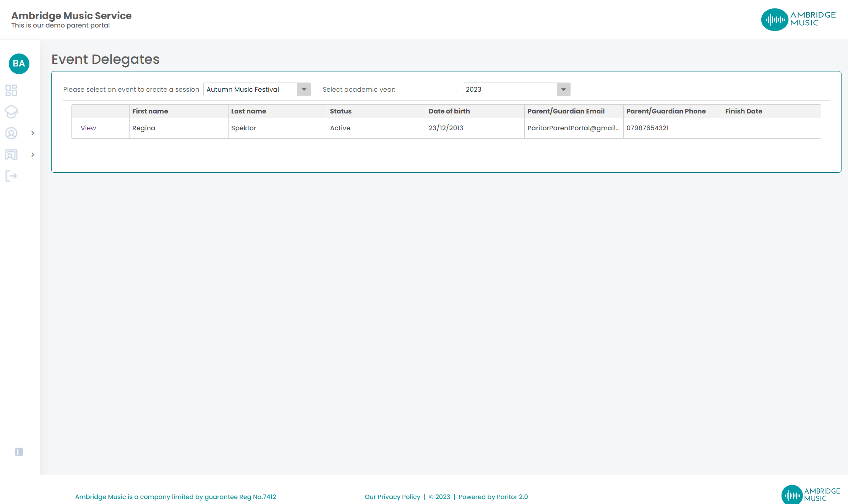This screenshot has width=848, height=504.
Task: Open the user account icon in sidebar
Action: coord(11,133)
